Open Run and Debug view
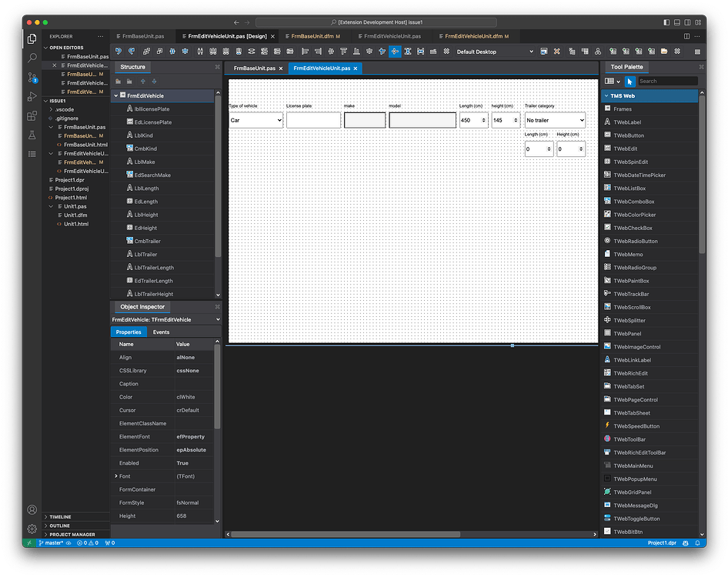 (x=32, y=97)
